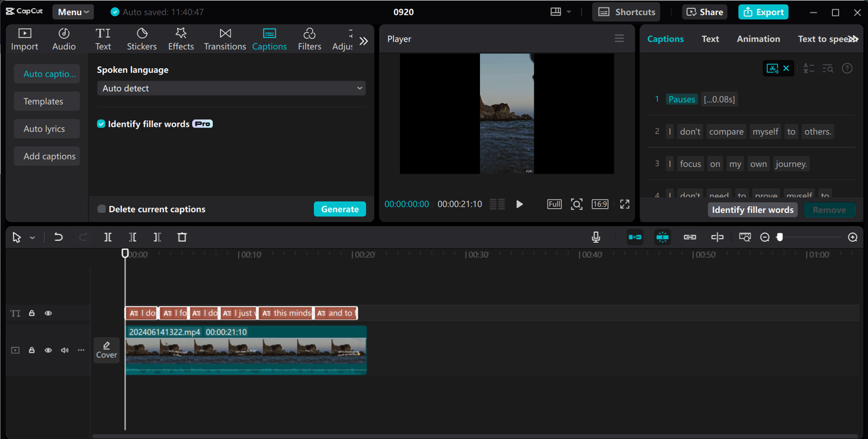Screen dimensions: 868x439
Task: Click the trash Delete icon
Action: [182, 237]
